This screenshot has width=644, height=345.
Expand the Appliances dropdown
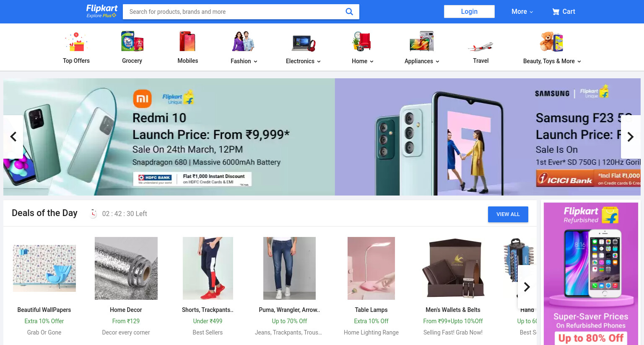point(422,61)
